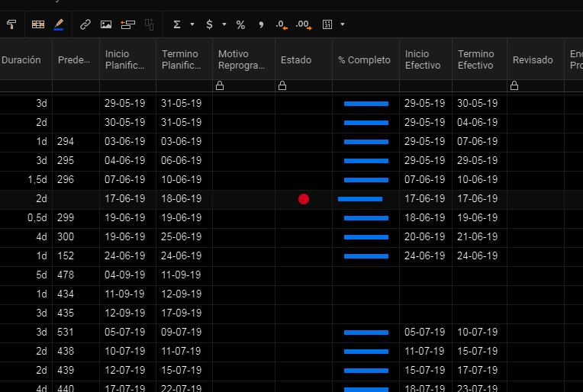Screen dimensions: 583x392
Task: Select planned end cell '17-09-19'
Action: [184, 313]
